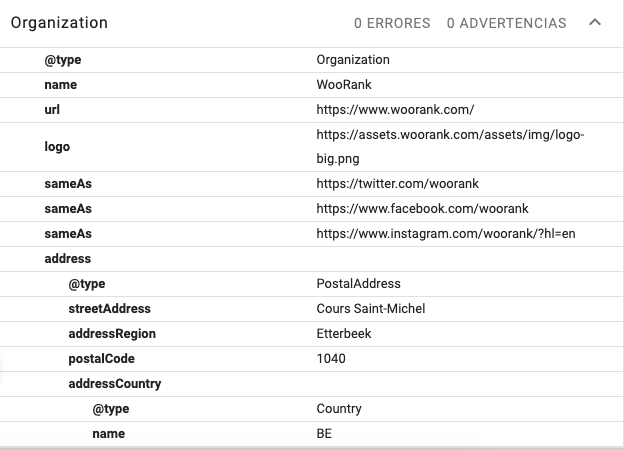This screenshot has width=624, height=450.
Task: Click the 0 ADVERTENCIAS counter
Action: [x=506, y=23]
